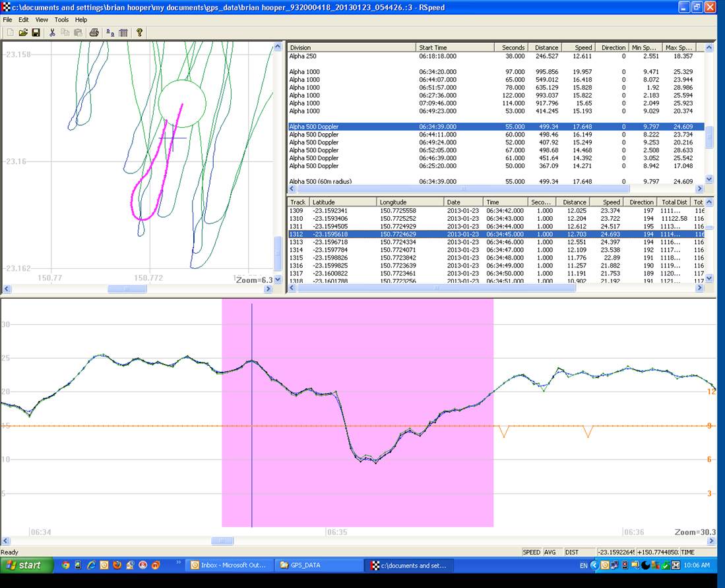This screenshot has width=725, height=588.
Task: Sort divisions by Start Time column
Action: 455,47
